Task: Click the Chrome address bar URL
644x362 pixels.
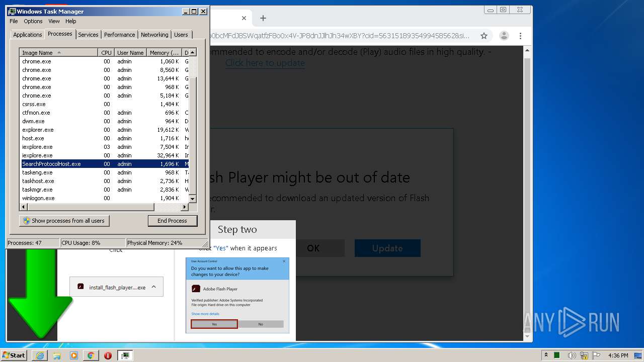Action: click(x=340, y=36)
